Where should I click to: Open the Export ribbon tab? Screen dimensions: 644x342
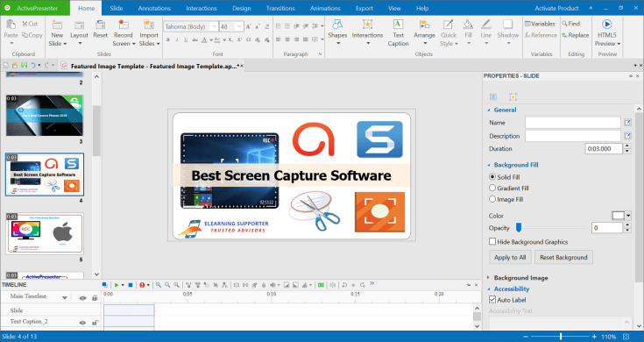tap(364, 8)
